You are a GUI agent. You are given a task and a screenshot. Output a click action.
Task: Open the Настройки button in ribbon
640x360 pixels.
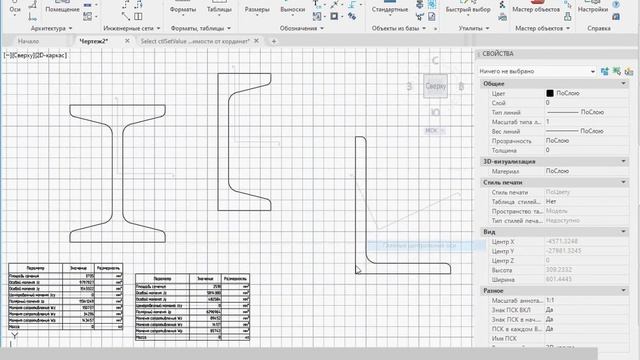click(x=593, y=9)
